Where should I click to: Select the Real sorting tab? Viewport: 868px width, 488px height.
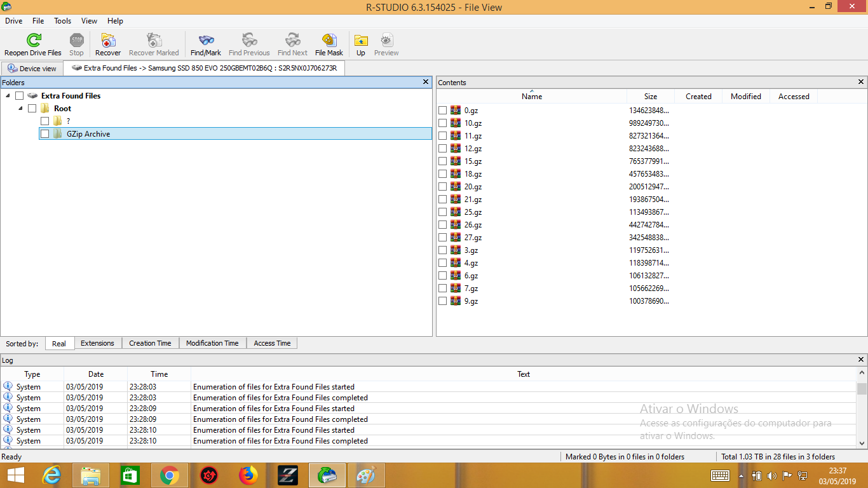coord(59,343)
